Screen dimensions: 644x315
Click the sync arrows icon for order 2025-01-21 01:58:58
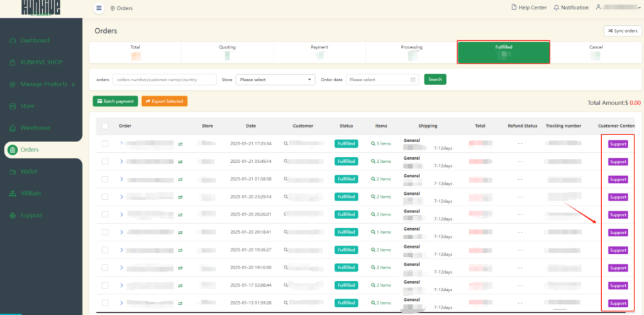click(x=180, y=179)
